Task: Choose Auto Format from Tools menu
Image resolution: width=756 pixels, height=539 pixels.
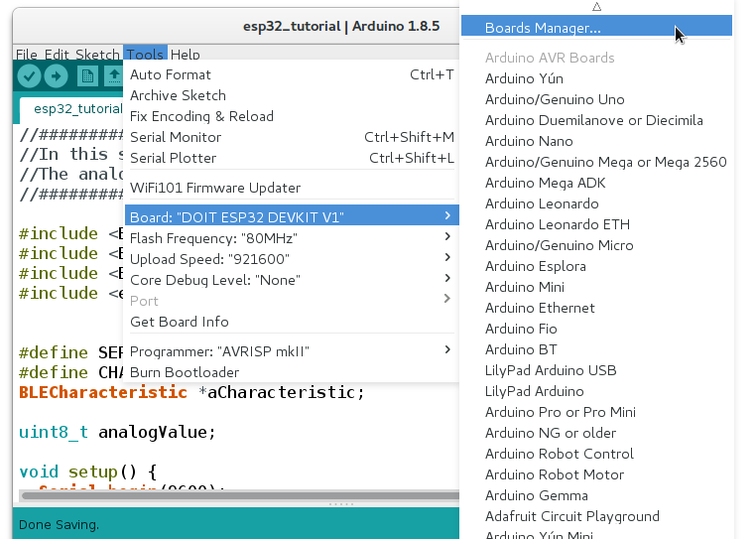Action: tap(292, 74)
